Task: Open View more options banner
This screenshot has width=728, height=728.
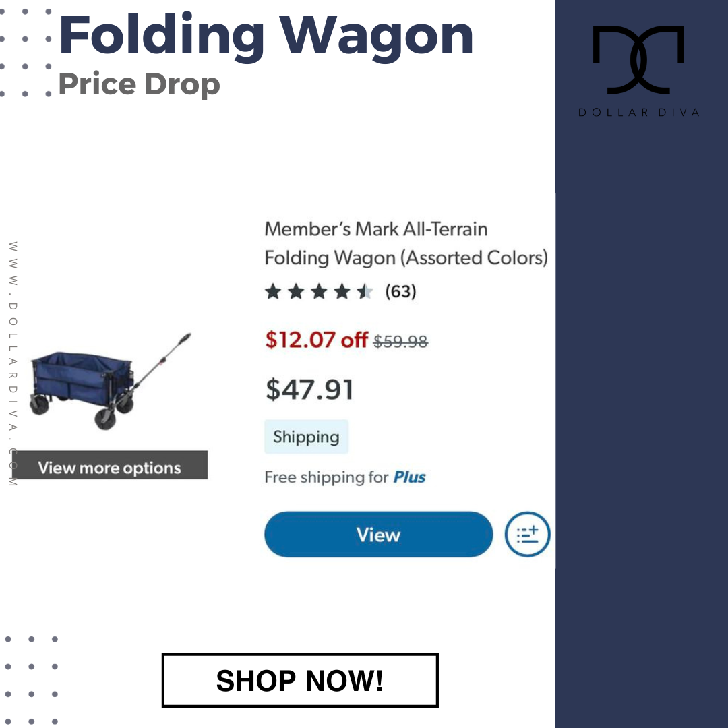Action: click(110, 464)
